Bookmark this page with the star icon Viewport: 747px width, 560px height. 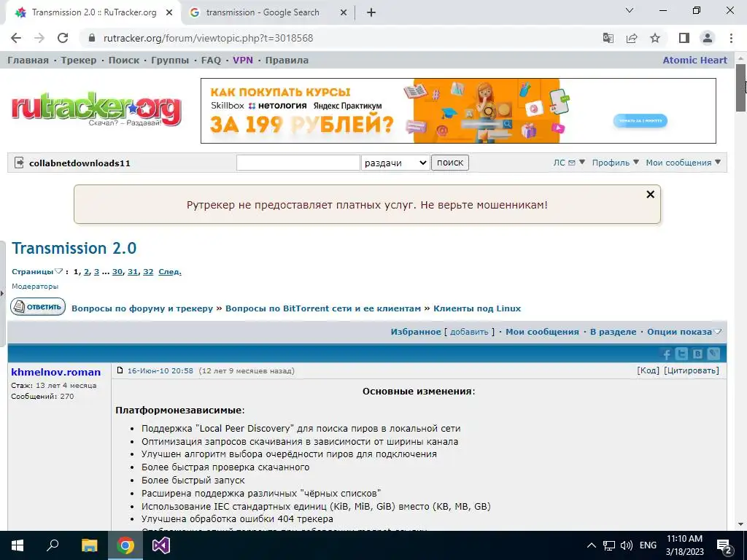[655, 38]
